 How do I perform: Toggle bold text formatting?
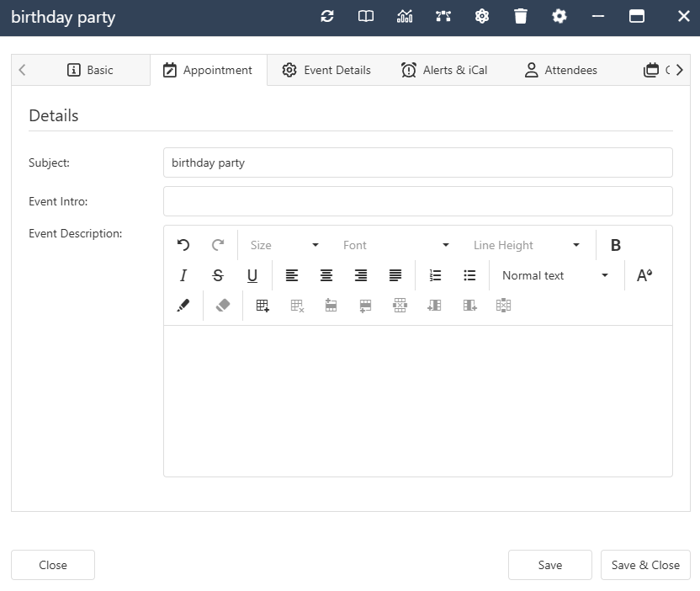(615, 244)
